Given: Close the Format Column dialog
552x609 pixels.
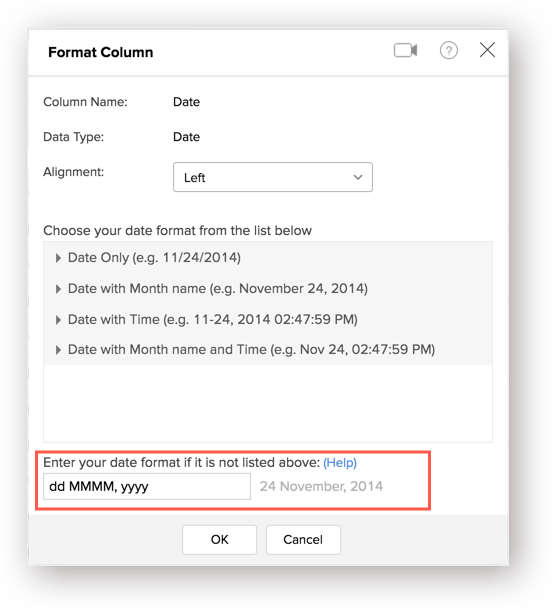Looking at the screenshot, I should click(487, 50).
